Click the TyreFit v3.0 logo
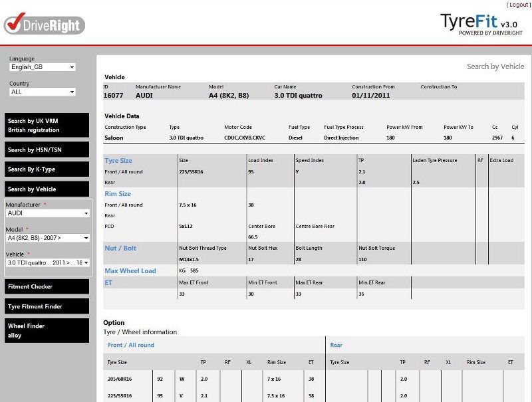Screen dimensions: 532x402 481,25
